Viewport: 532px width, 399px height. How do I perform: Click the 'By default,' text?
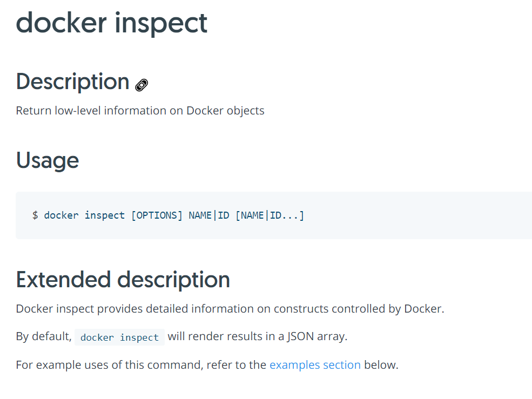click(44, 336)
